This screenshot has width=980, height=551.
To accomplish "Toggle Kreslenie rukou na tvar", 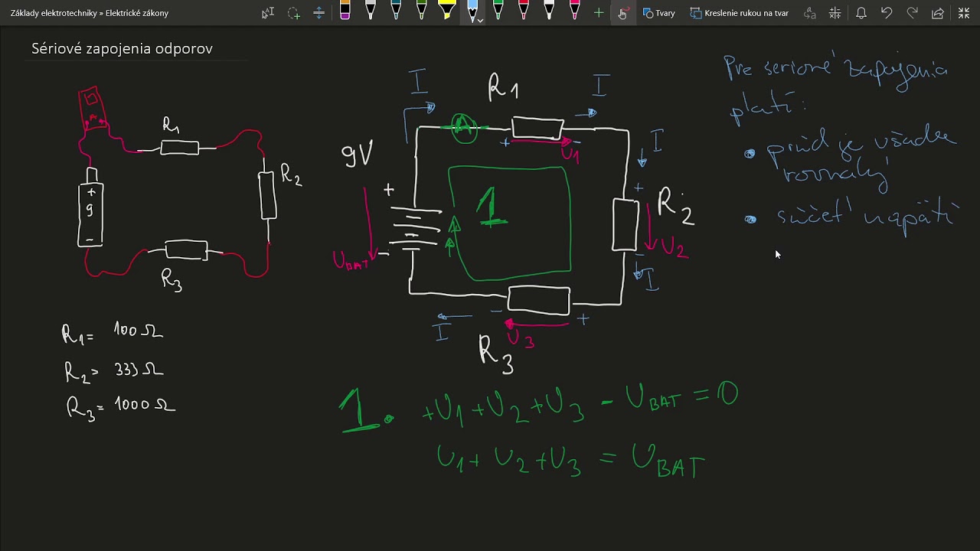I will point(740,13).
